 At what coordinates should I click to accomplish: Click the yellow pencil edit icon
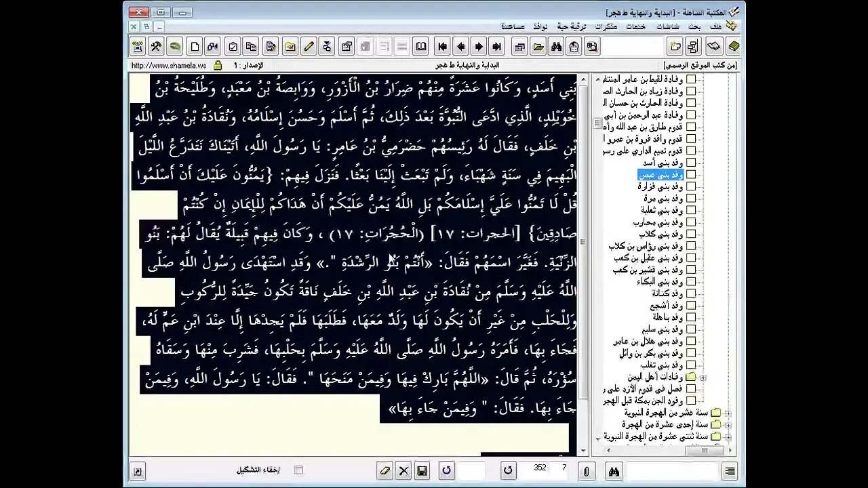click(x=309, y=47)
